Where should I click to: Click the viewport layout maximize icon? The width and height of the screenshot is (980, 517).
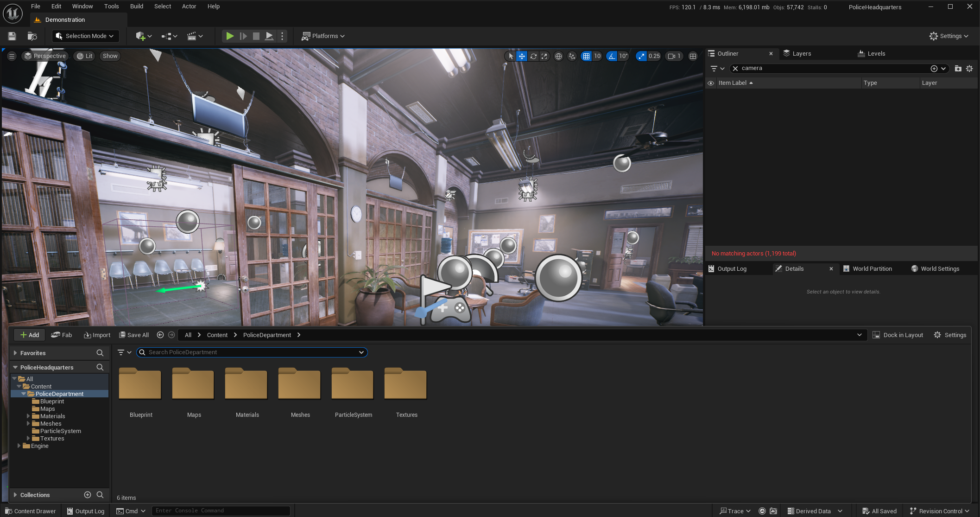click(x=693, y=56)
